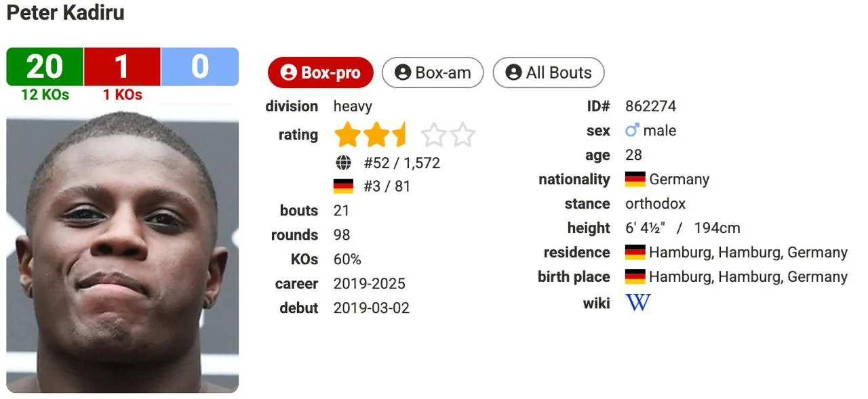
Task: Click the flag icon in birth place row
Action: tap(635, 277)
